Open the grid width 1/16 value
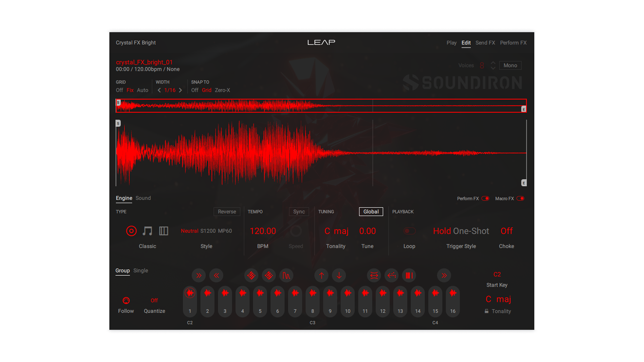Image resolution: width=644 pixels, height=362 pixels. click(170, 90)
